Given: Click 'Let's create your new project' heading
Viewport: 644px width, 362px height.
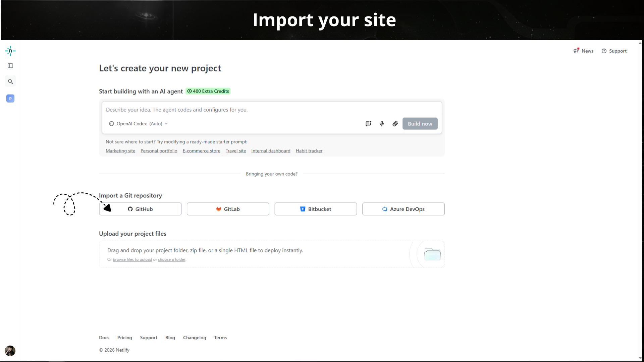Looking at the screenshot, I should coord(160,68).
